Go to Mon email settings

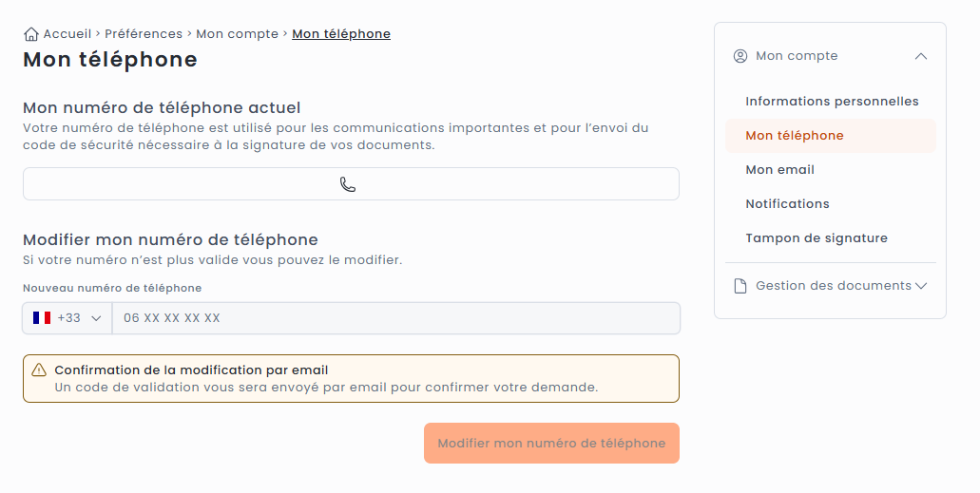click(779, 170)
